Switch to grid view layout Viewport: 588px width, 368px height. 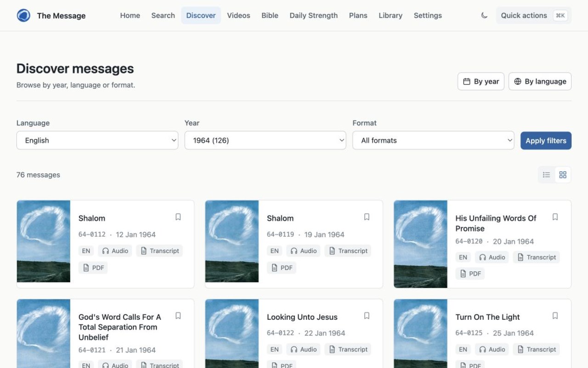pyautogui.click(x=563, y=175)
